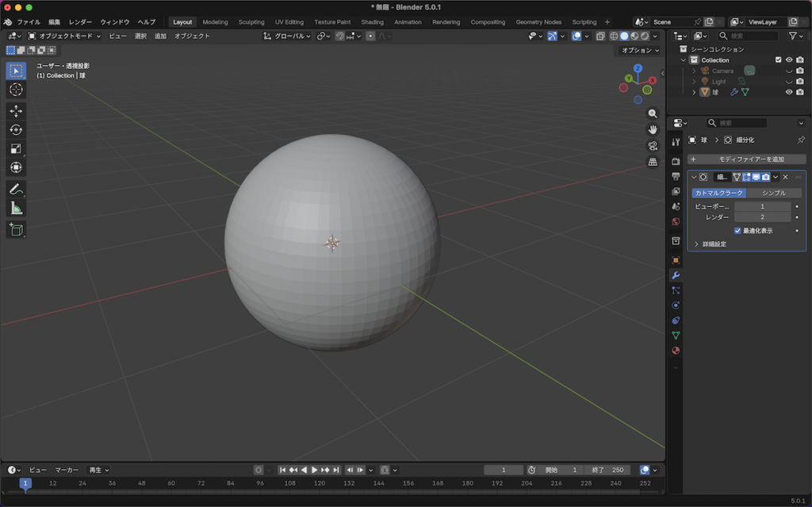
Task: Select the シンプル subdivision type
Action: 773,193
